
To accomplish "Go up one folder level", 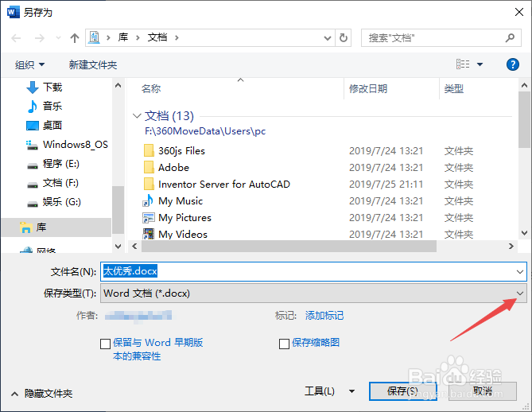I will [x=75, y=37].
